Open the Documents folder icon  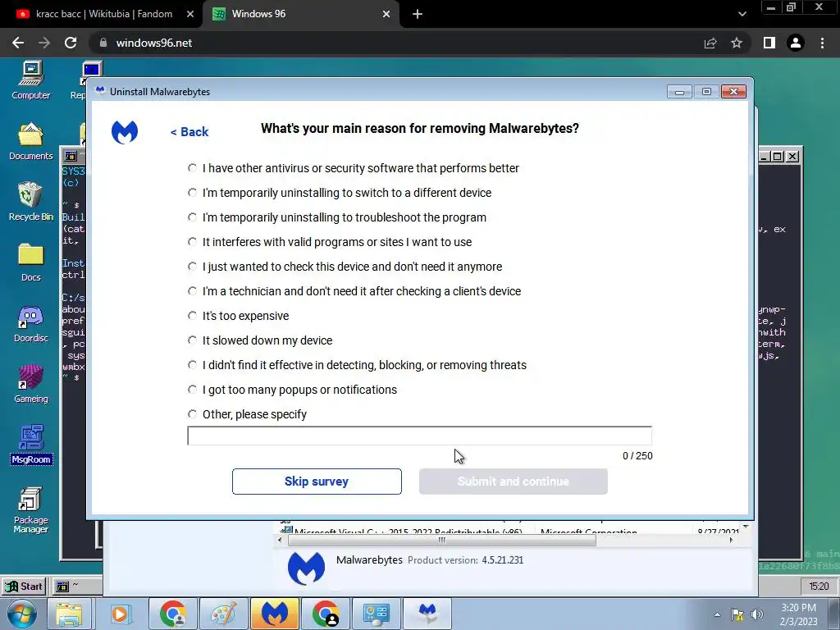click(x=31, y=141)
